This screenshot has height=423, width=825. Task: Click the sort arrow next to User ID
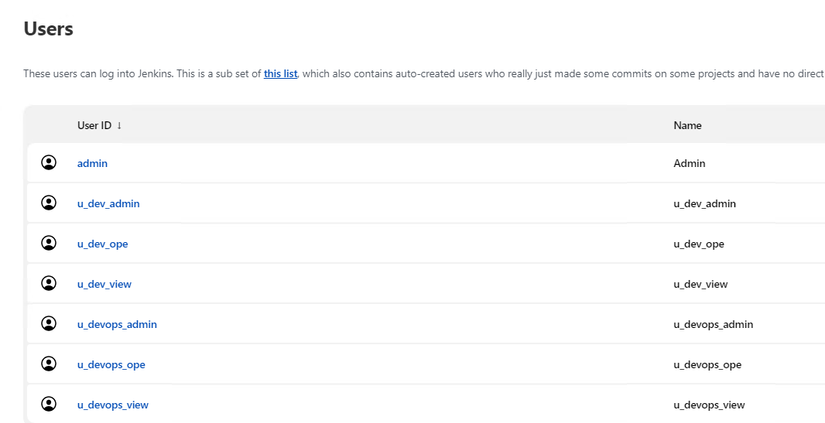[x=120, y=126]
